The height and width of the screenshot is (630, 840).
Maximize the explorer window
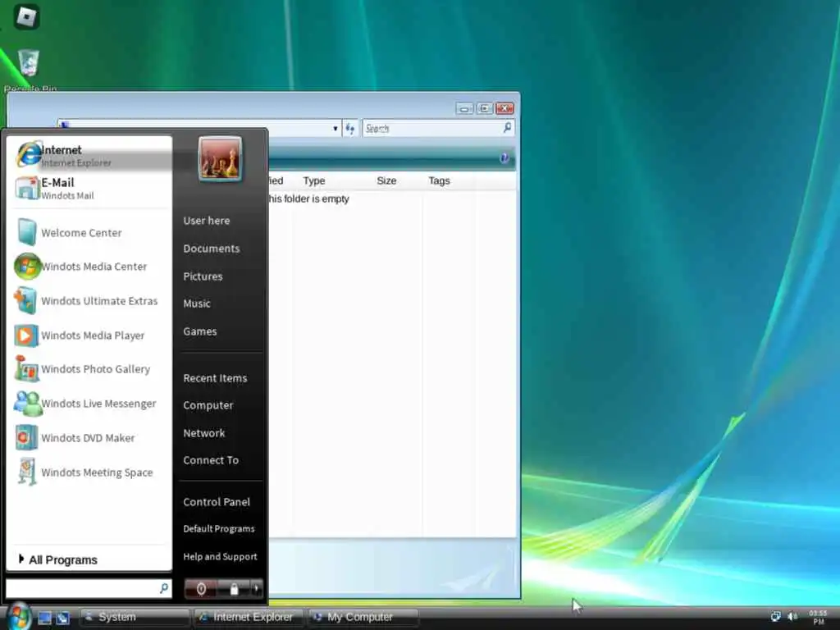(x=484, y=109)
